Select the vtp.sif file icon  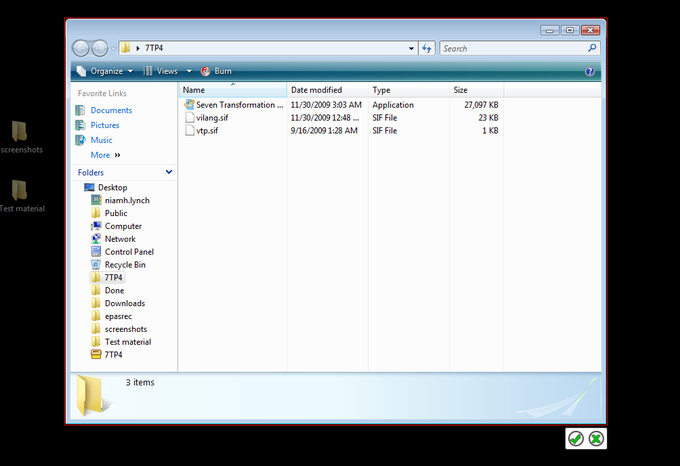[190, 130]
